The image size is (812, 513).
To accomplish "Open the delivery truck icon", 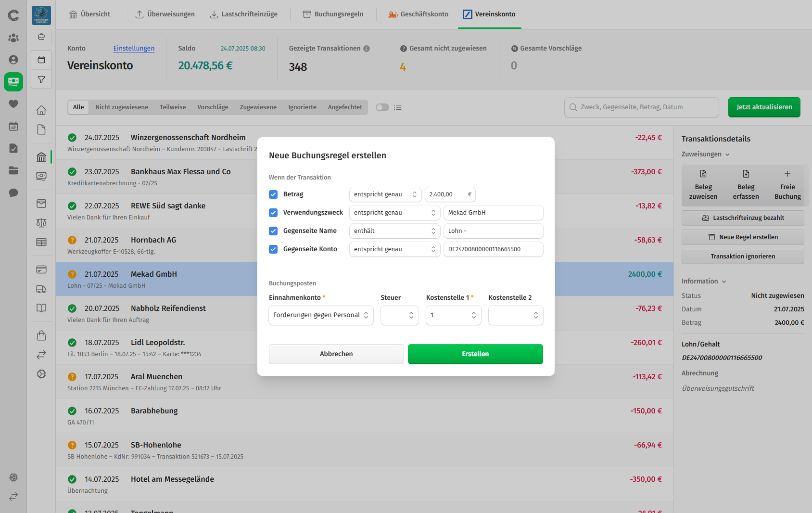I will [x=41, y=289].
